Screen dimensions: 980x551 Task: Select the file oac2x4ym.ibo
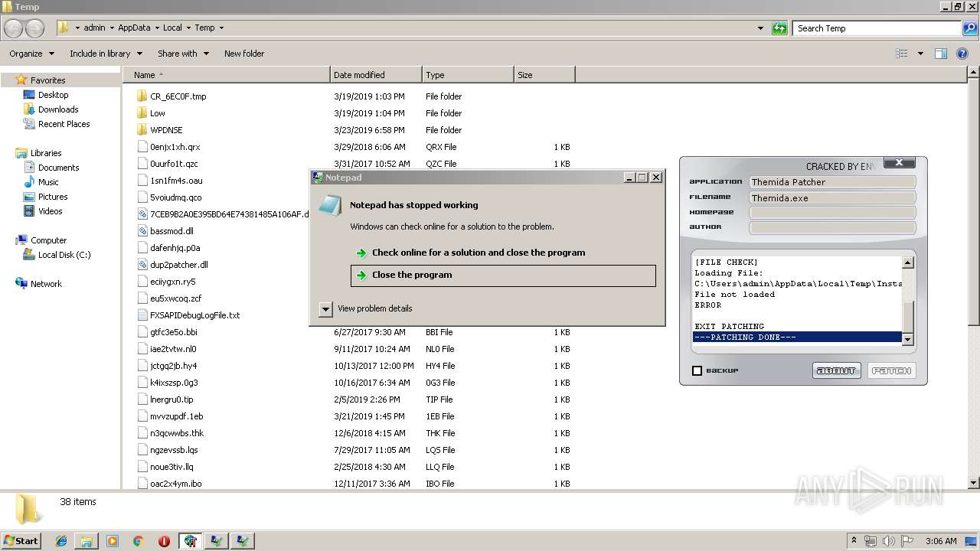(176, 484)
